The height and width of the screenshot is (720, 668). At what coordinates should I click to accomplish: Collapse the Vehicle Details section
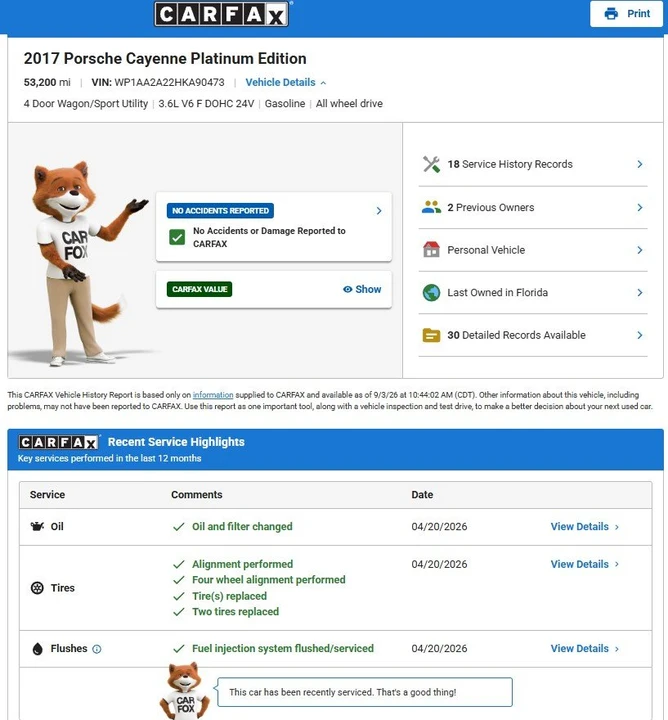click(286, 83)
